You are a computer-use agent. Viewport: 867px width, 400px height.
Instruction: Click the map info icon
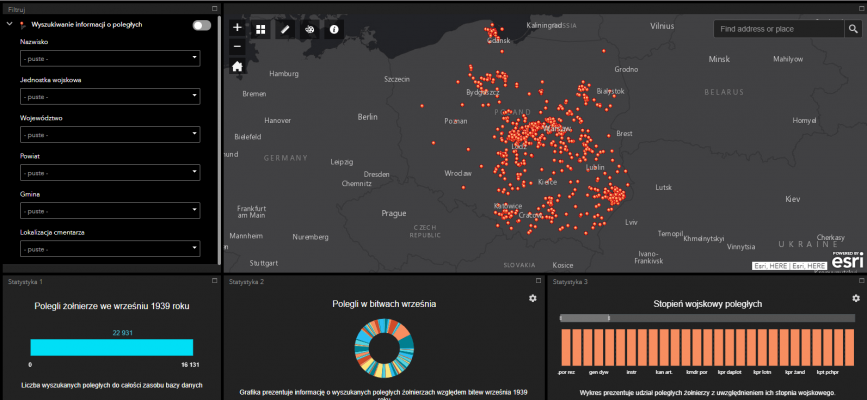click(333, 30)
